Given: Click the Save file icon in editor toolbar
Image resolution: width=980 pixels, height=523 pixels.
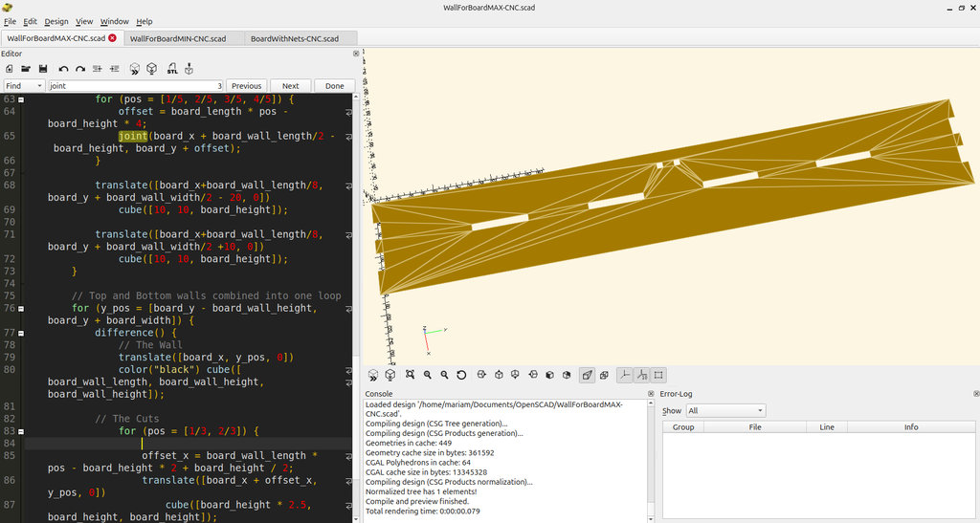Looking at the screenshot, I should click(42, 69).
